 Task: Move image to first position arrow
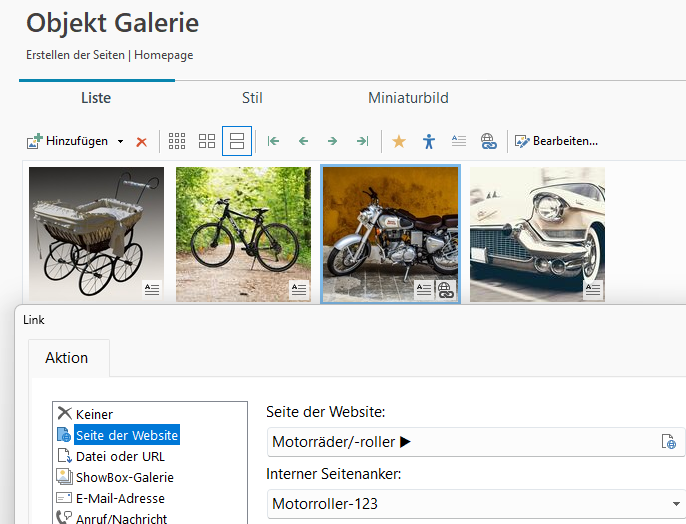tap(273, 141)
